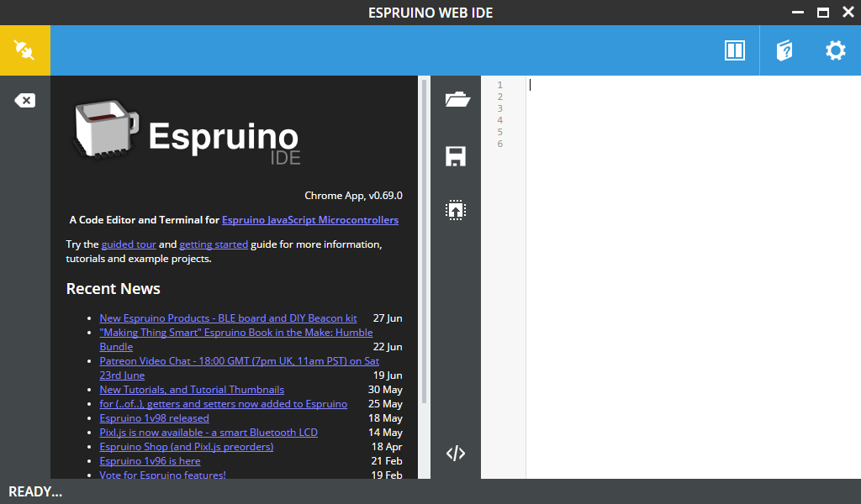Clear the terminal with the backspace-shaped icon

coord(24,100)
